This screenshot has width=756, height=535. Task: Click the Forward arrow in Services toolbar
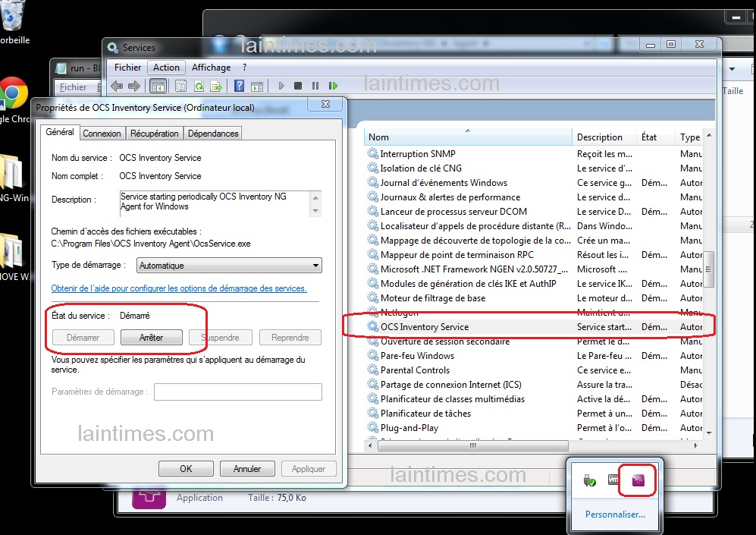[134, 86]
